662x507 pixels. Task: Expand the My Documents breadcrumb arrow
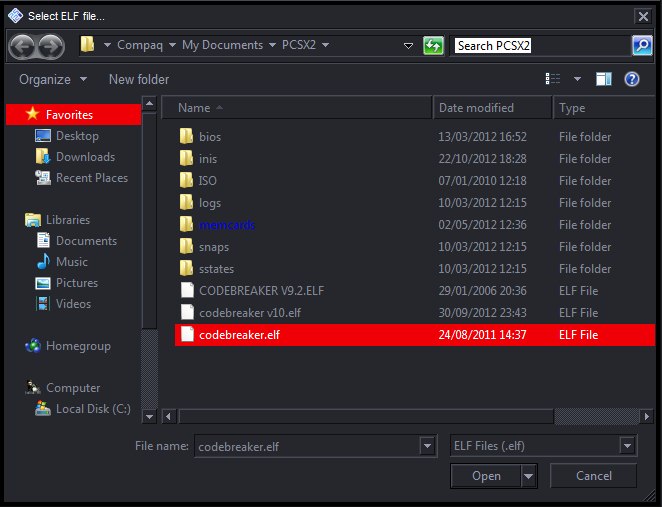point(272,45)
